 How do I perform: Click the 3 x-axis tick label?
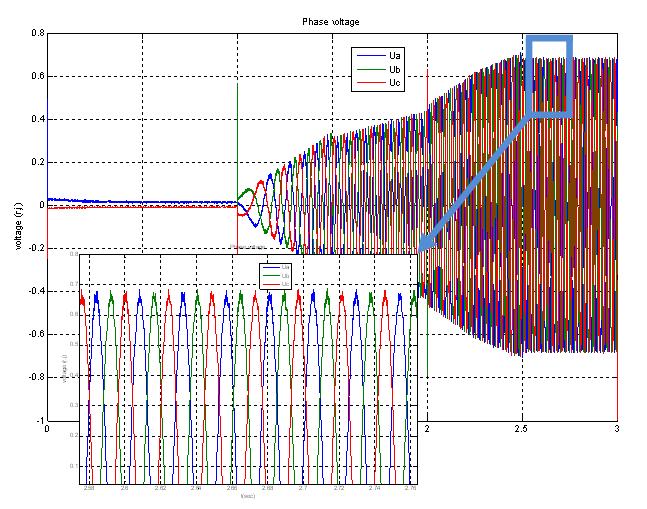[x=617, y=429]
